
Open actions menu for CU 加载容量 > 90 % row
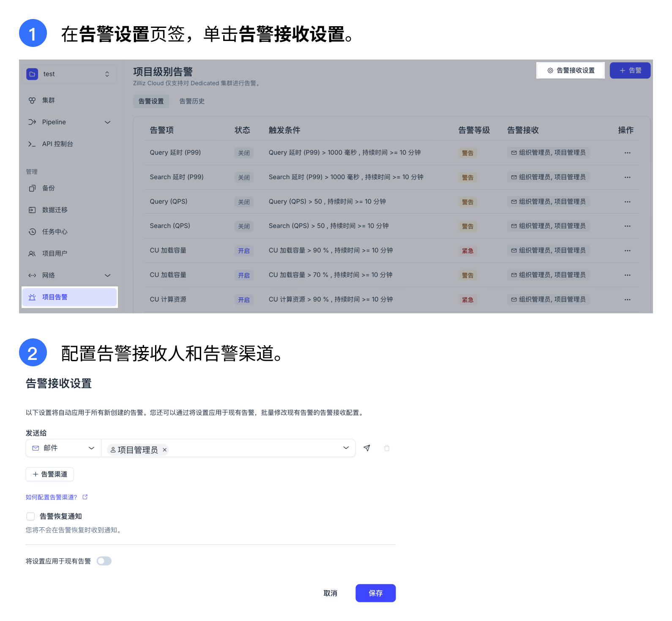[x=627, y=251]
